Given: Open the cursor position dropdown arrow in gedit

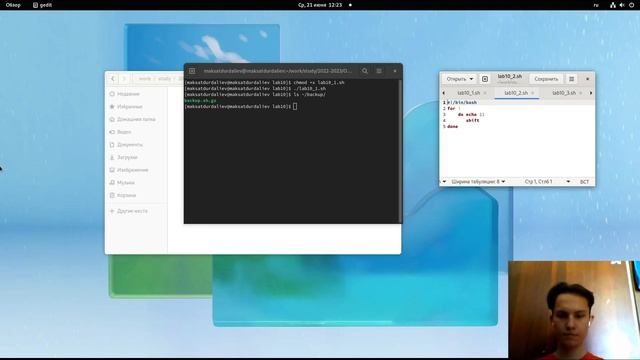Looking at the screenshot, I should [x=568, y=182].
